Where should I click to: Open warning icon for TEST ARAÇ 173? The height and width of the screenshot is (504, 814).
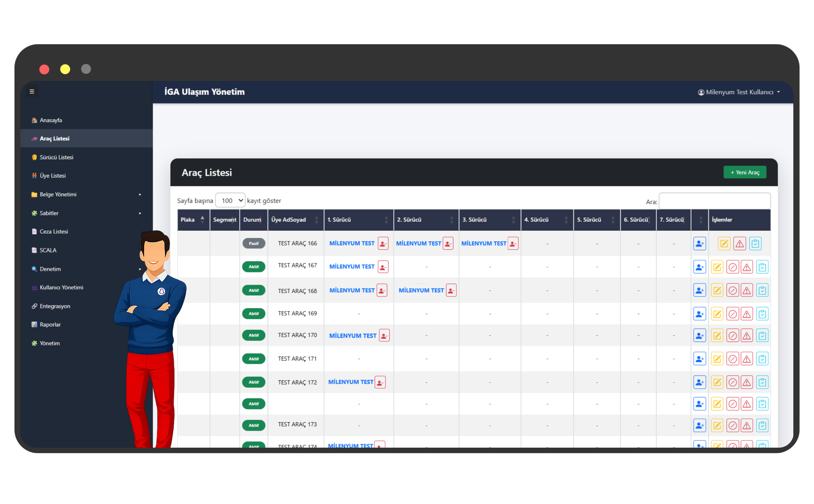747,426
